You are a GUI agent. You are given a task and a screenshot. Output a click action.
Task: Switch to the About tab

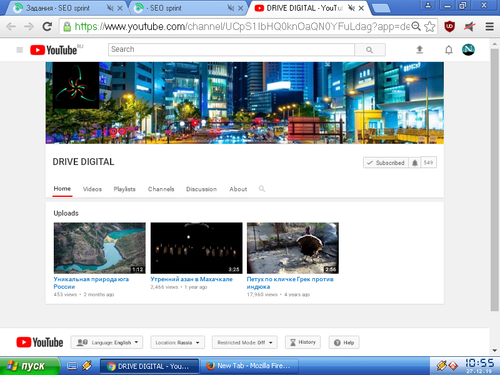(x=238, y=189)
